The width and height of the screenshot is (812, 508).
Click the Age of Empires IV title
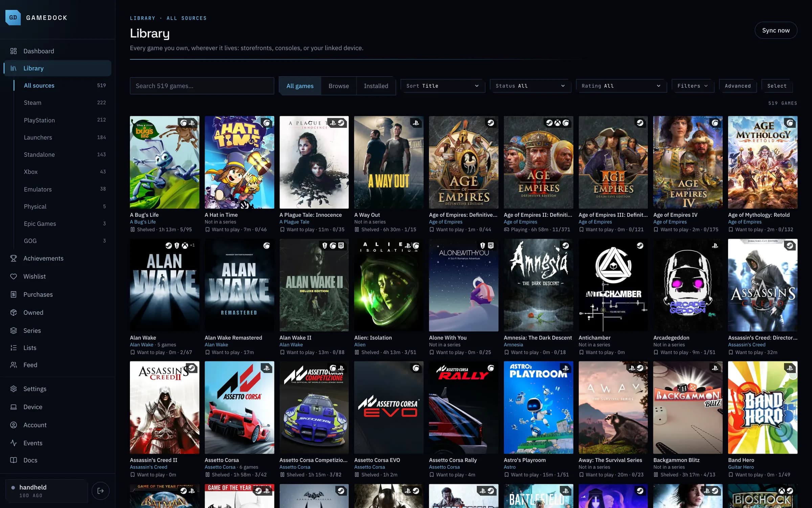[x=675, y=215]
